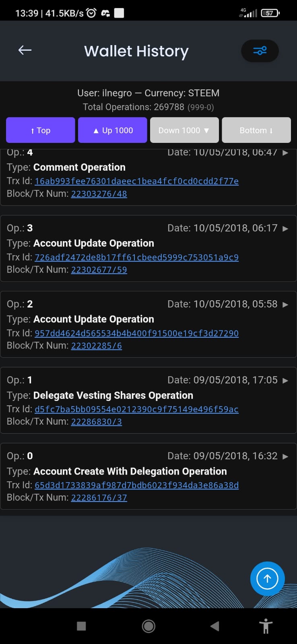
Task: Open transaction ID starting with 726adf2472
Action: 136,257
